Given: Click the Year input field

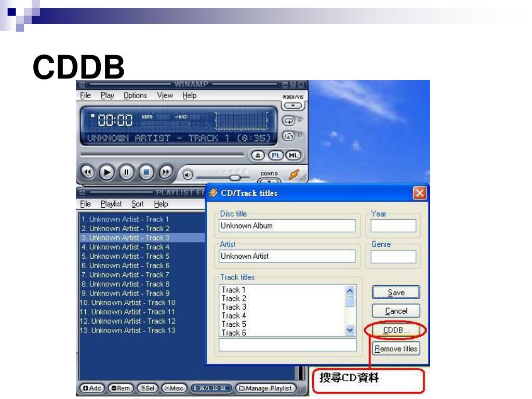Looking at the screenshot, I should [x=393, y=225].
